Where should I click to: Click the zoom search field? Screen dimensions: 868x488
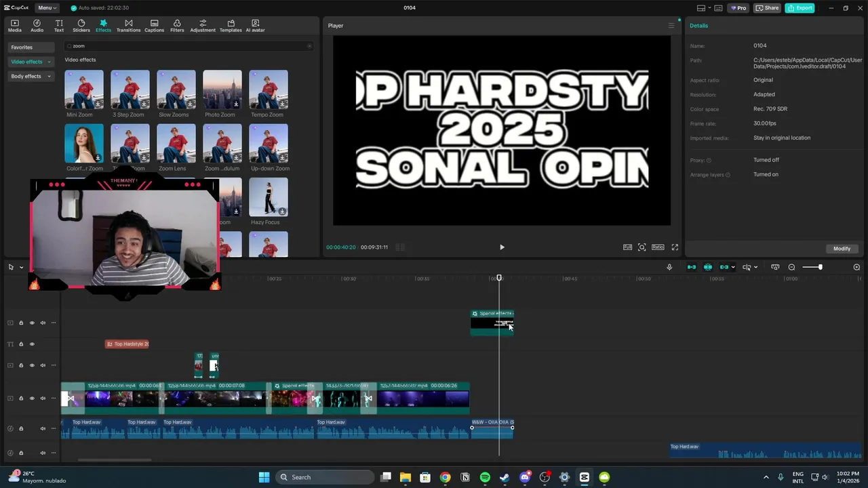pos(189,46)
